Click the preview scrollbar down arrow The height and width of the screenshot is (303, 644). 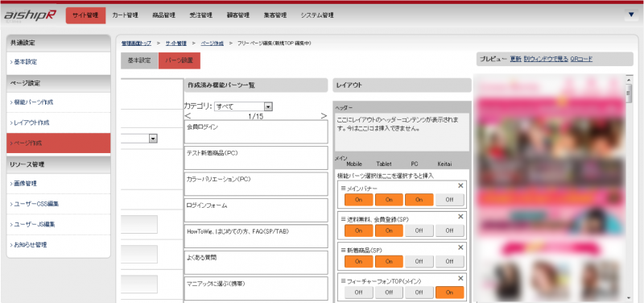click(x=629, y=297)
